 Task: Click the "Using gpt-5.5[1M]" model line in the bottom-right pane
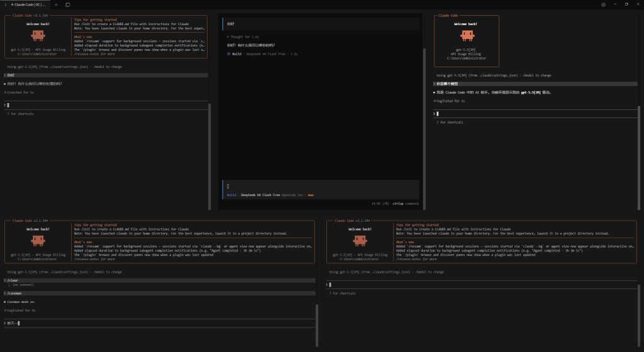(x=387, y=272)
